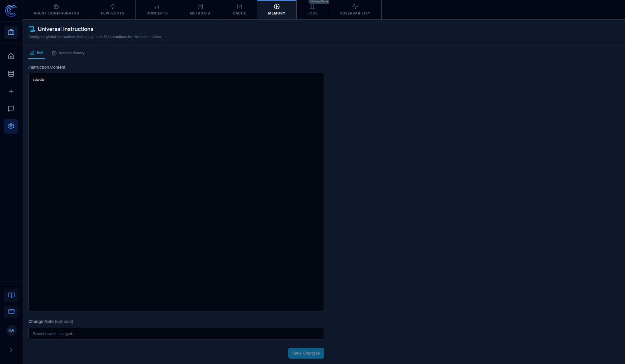Open the book documentation icon
Image resolution: width=625 pixels, height=364 pixels.
[x=11, y=295]
